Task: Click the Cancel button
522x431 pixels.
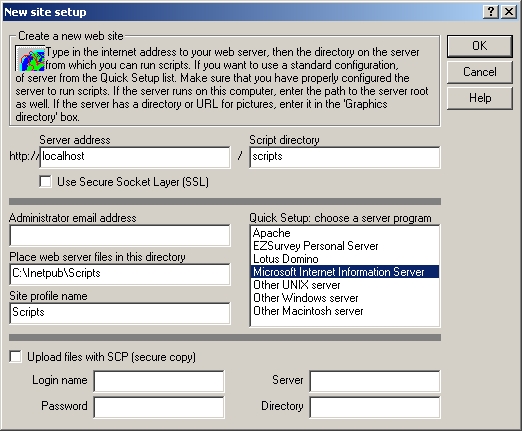Action: point(480,72)
